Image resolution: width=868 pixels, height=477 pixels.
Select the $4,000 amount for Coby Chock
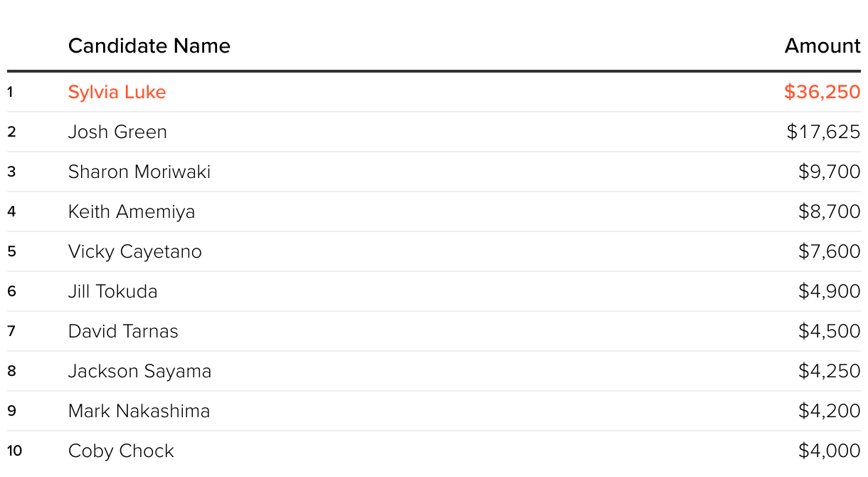tap(829, 451)
